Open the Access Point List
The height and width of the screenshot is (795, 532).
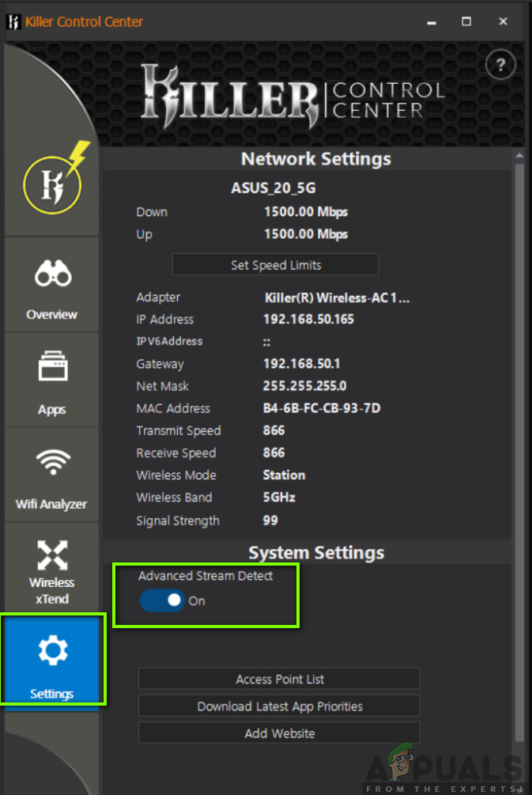point(279,678)
